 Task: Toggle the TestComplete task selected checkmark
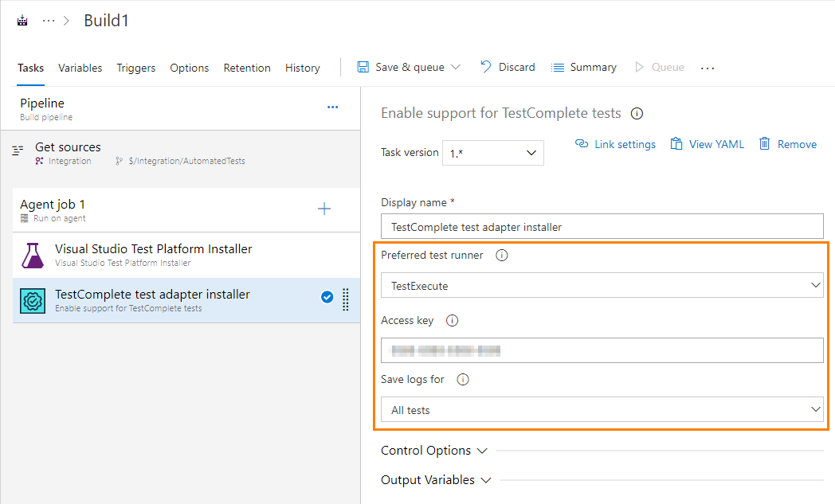click(x=327, y=297)
